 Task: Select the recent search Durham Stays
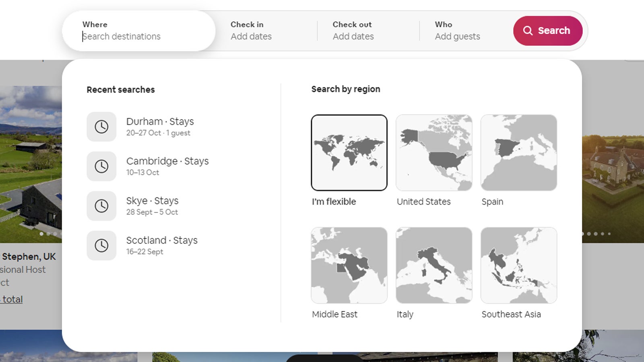tap(160, 126)
